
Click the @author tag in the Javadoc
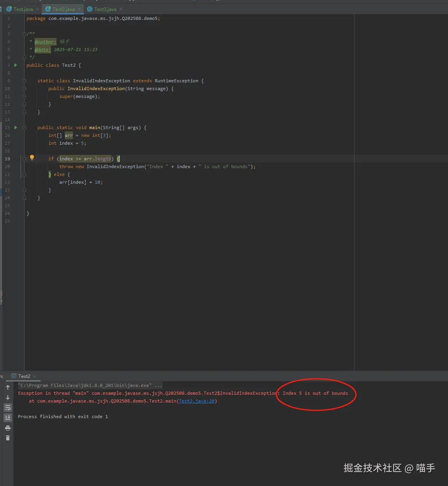(x=45, y=42)
